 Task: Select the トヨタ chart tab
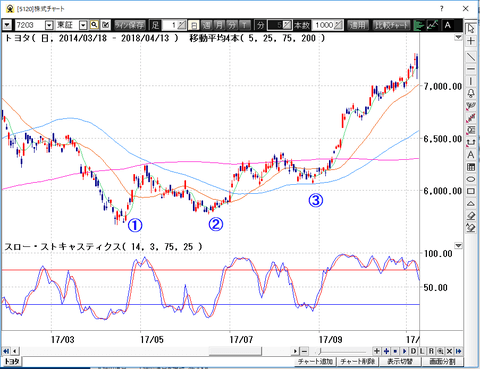[x=12, y=362]
